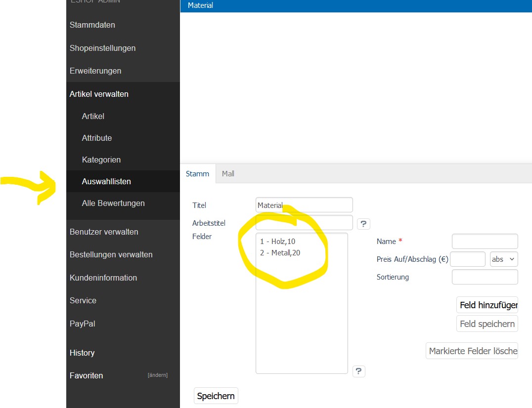The image size is (532, 408).
Task: Switch to the Mall tab
Action: [x=228, y=174]
